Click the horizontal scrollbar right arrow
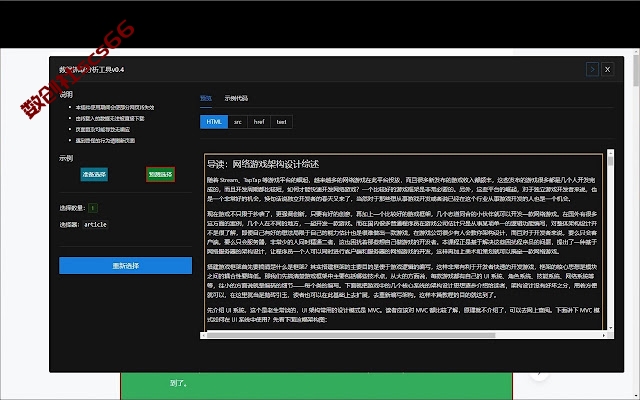 [604, 335]
